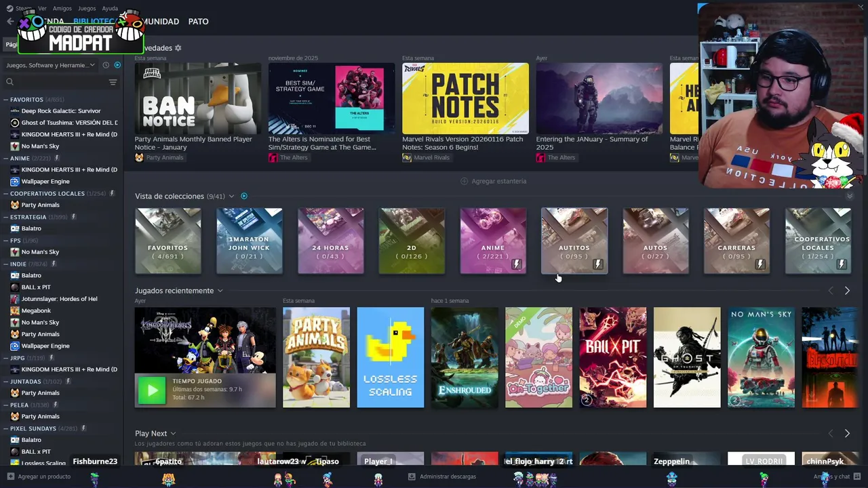Select the No Man's Sky cover in recent games

761,357
